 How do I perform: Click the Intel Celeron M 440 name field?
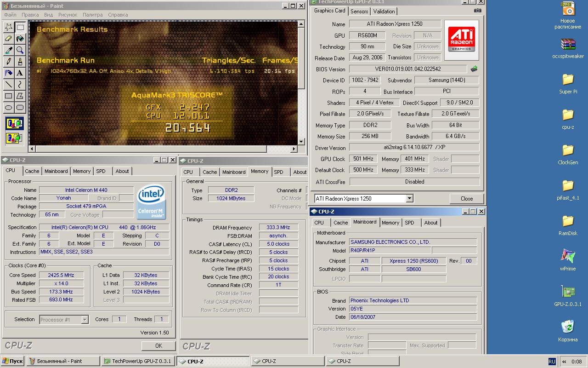click(x=86, y=190)
